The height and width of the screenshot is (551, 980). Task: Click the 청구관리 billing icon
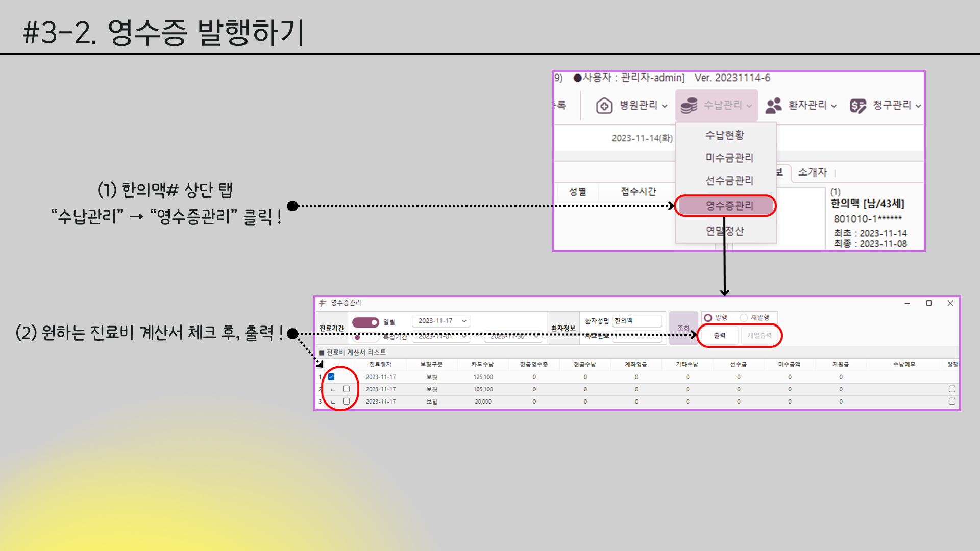tap(857, 106)
